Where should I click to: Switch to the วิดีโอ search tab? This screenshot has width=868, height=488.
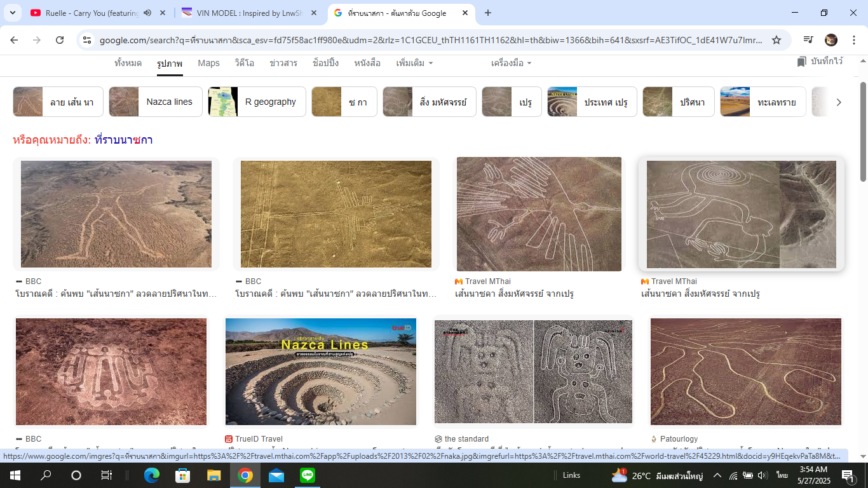(x=244, y=63)
